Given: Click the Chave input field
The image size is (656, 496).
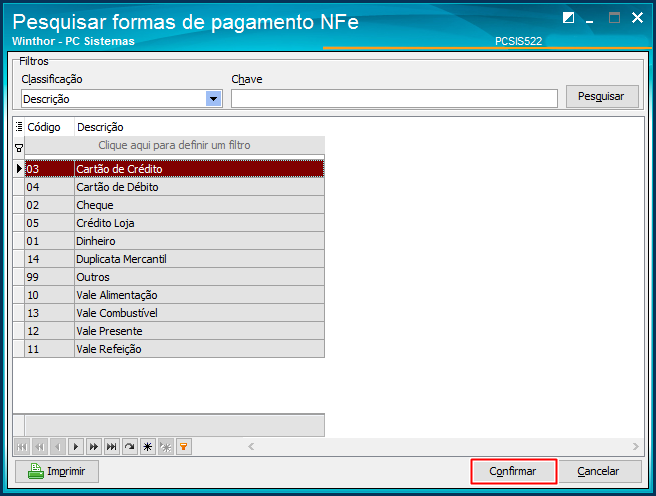Looking at the screenshot, I should click(x=394, y=99).
